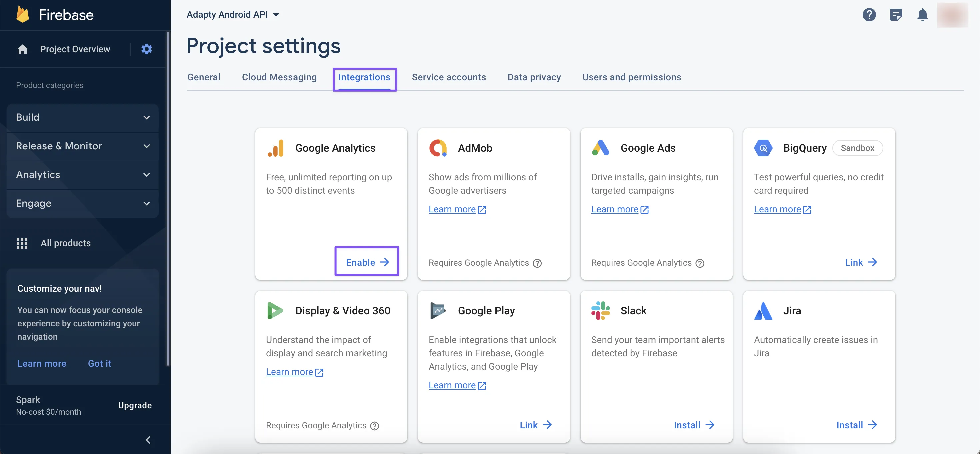This screenshot has height=454, width=980.
Task: Open the All products grid icon
Action: pos(22,243)
